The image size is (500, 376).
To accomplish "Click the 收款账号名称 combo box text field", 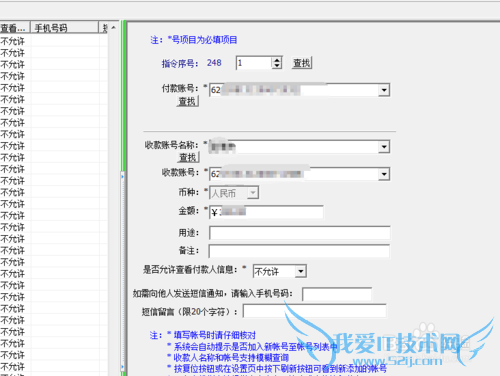I will coord(294,147).
